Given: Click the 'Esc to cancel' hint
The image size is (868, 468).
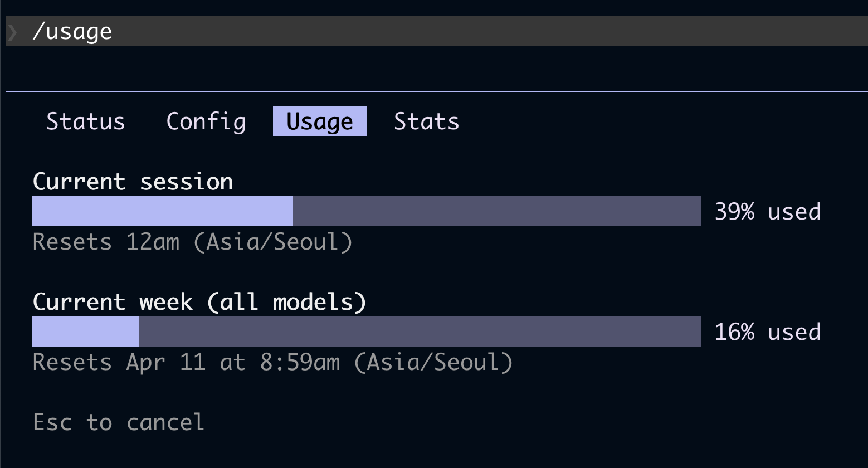Looking at the screenshot, I should pyautogui.click(x=119, y=422).
